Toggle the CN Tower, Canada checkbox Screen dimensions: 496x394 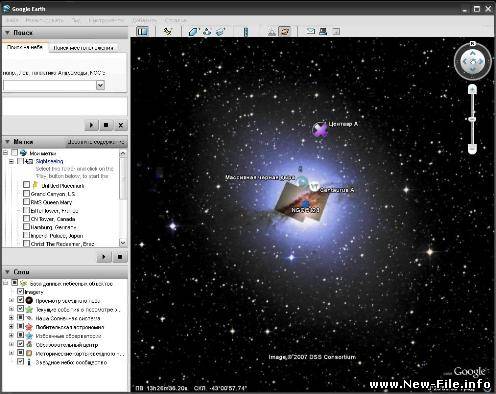pyautogui.click(x=26, y=218)
